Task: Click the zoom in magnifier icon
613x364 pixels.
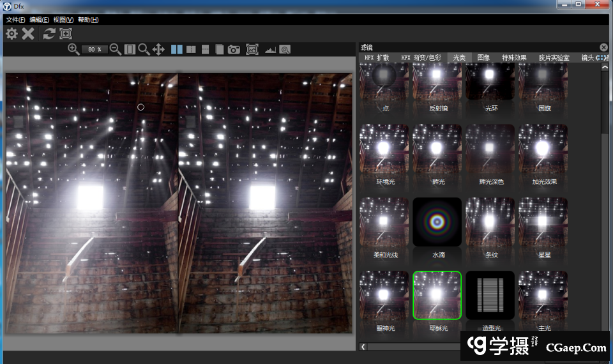Action: (x=73, y=49)
